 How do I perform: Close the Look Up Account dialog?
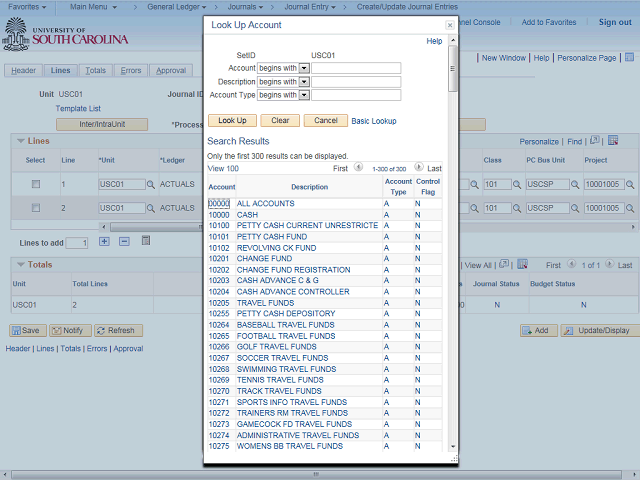[x=449, y=25]
